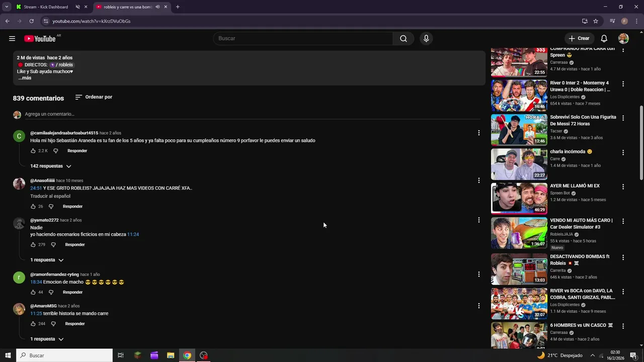Viewport: 644px width, 362px height.
Task: Dislike the comment by @Anasofiiiii
Action: [51, 207]
